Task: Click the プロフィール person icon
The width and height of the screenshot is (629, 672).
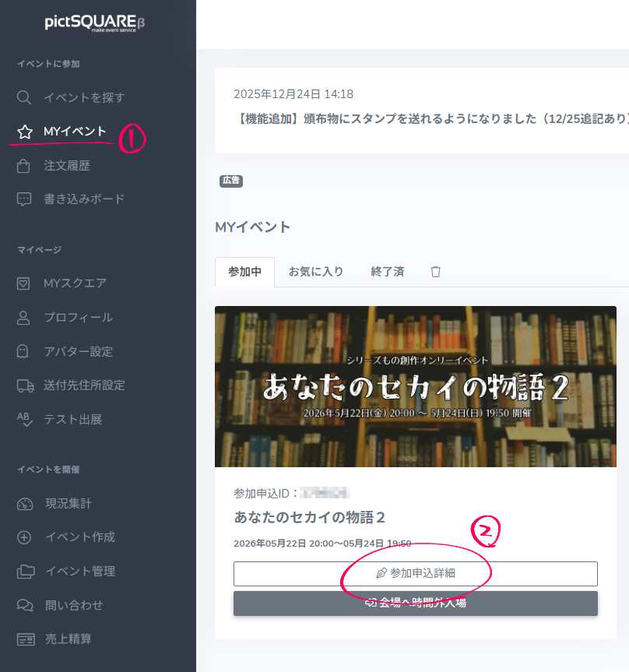Action: (24, 318)
